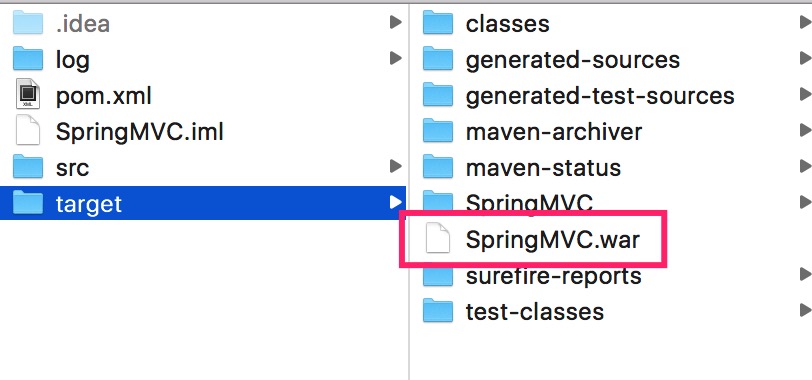Select the generated-sources folder name
812x380 pixels.
(x=573, y=60)
